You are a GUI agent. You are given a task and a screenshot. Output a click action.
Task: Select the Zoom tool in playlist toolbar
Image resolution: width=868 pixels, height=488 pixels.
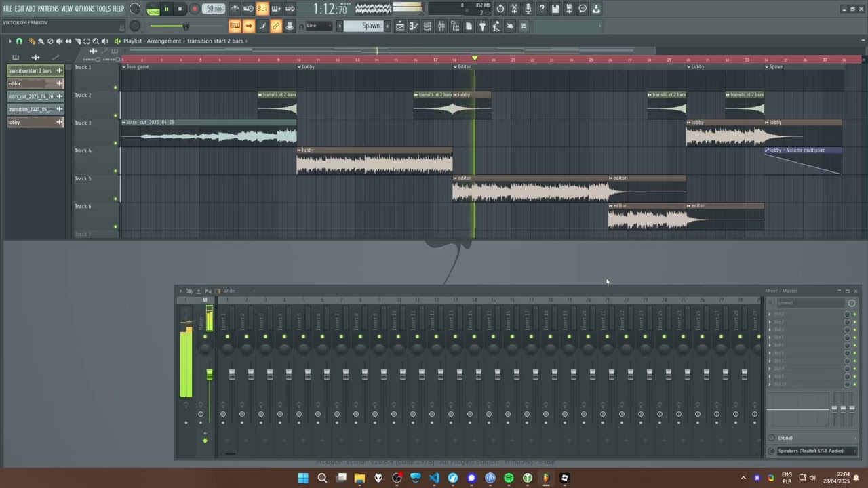[x=96, y=41]
